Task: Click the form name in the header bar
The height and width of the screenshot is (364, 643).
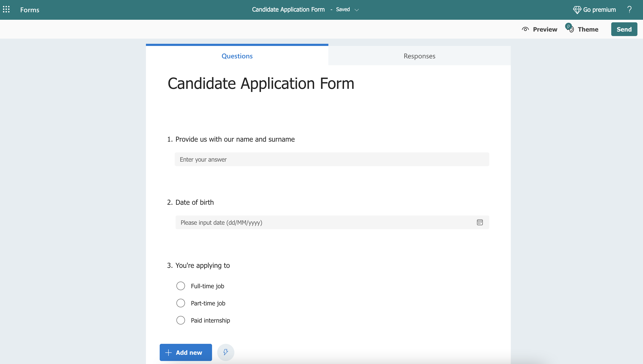Action: [288, 9]
